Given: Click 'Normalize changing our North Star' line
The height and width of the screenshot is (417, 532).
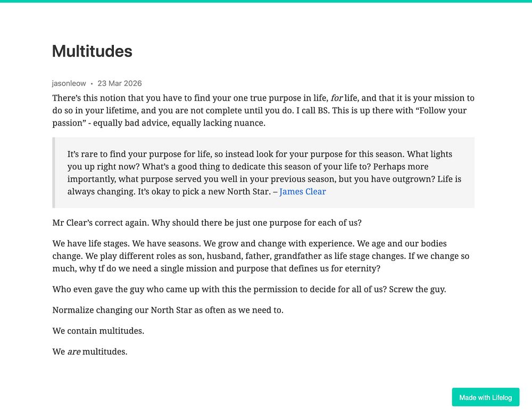Looking at the screenshot, I should 168,310.
